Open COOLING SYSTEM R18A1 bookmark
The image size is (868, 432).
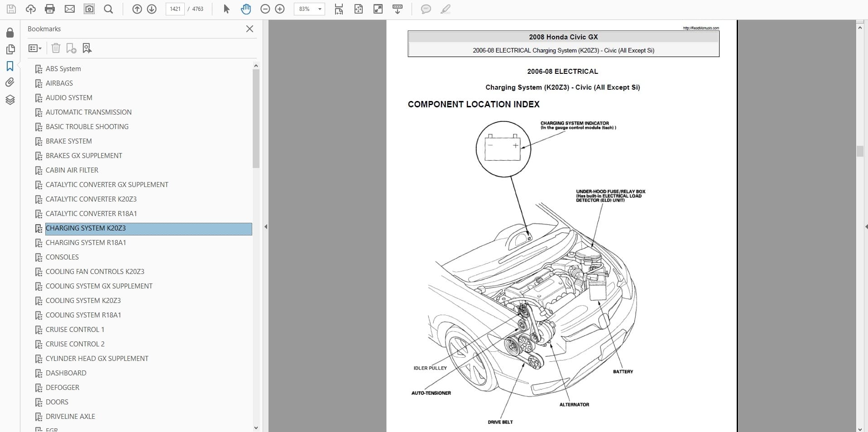pyautogui.click(x=83, y=315)
